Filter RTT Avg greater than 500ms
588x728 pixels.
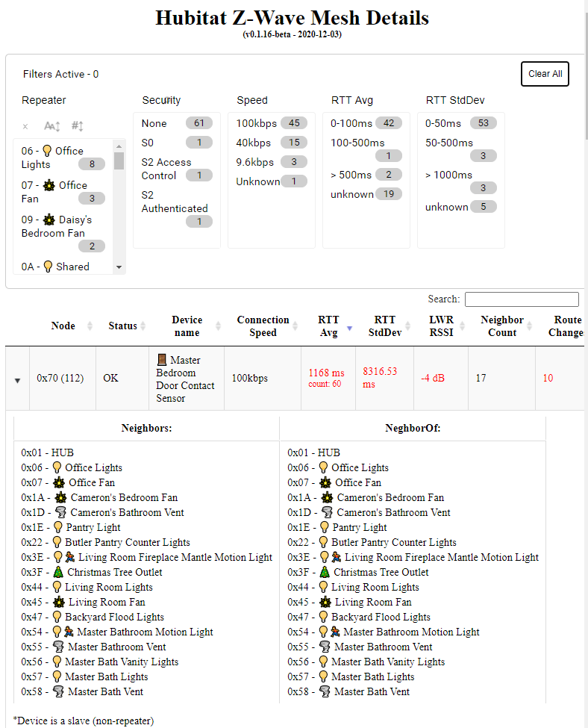pos(366,175)
